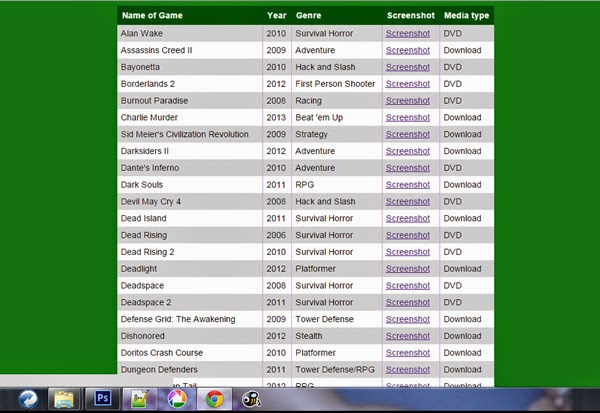View Defense Grid: The Awakening screenshot link
Viewport: 600px width, 413px height.
[x=408, y=320]
